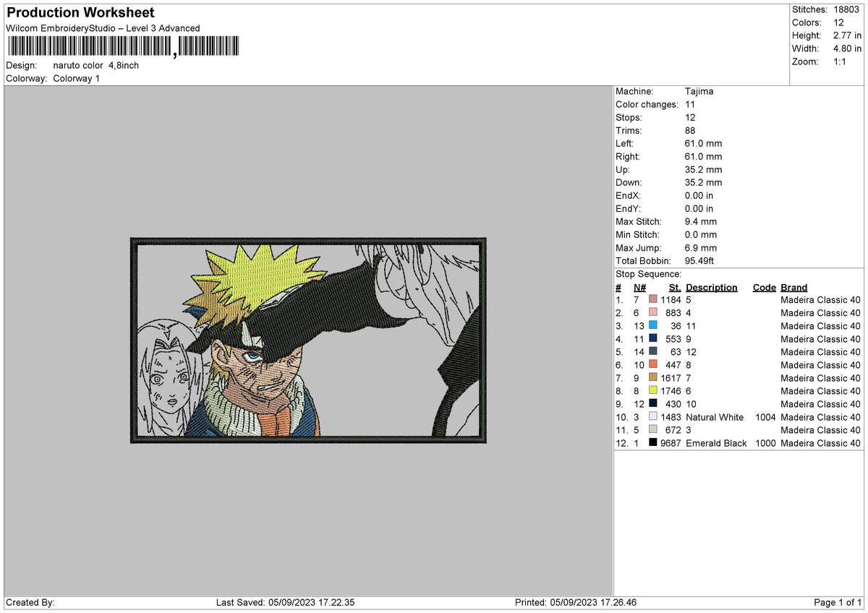Screen dimensions: 868x613
Task: Click the 'Page 1 of 1' footer text
Action: pyautogui.click(x=838, y=602)
